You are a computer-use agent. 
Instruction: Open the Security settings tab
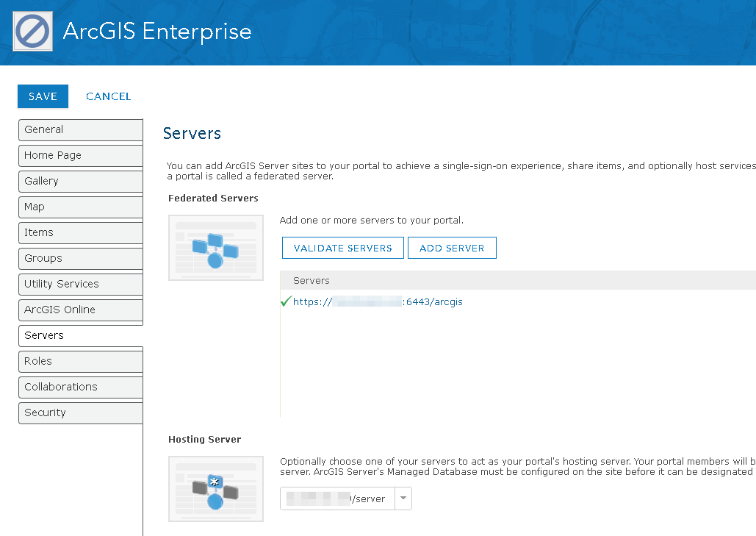click(x=81, y=413)
